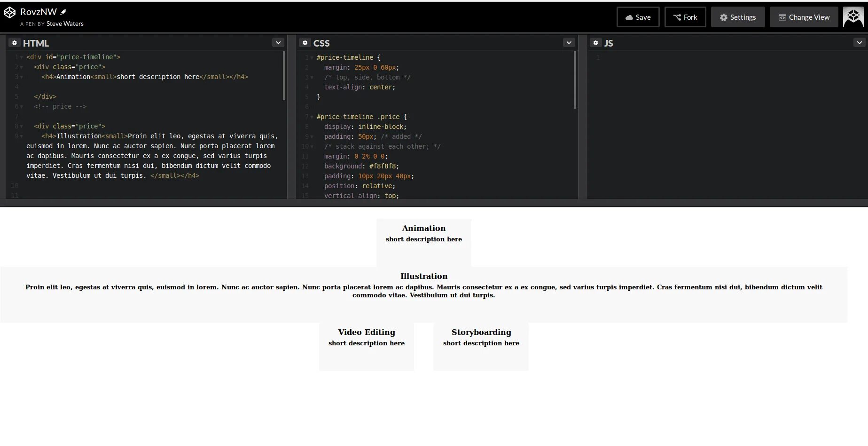Click the Video Editing card heading
Screen dimensions: 868x446
[x=367, y=332]
